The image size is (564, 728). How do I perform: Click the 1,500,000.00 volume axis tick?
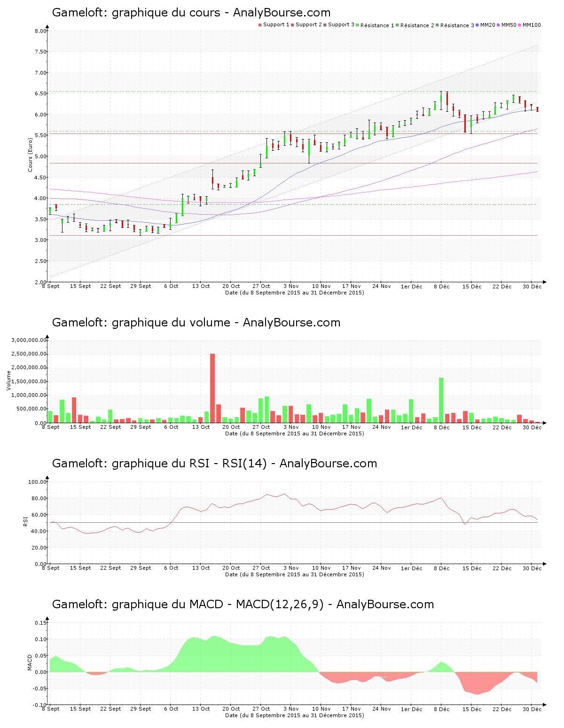(x=29, y=381)
